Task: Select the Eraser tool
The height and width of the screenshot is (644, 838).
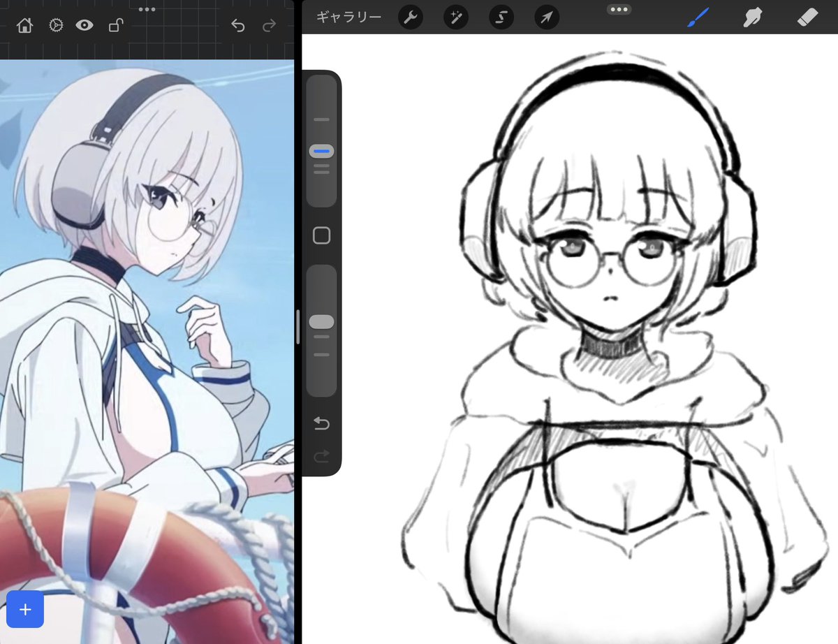Action: [x=807, y=17]
